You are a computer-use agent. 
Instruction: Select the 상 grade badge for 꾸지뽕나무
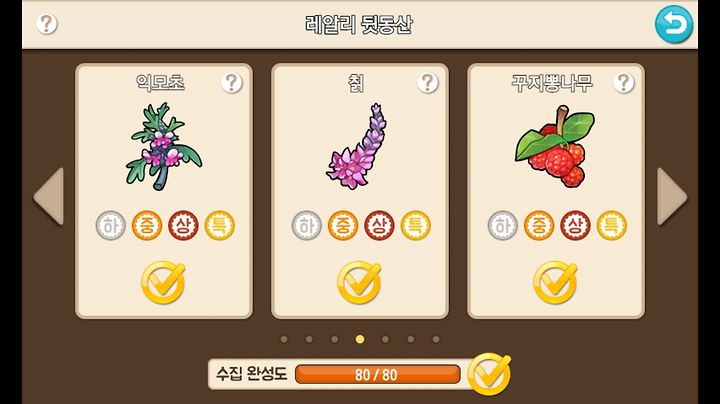point(575,225)
